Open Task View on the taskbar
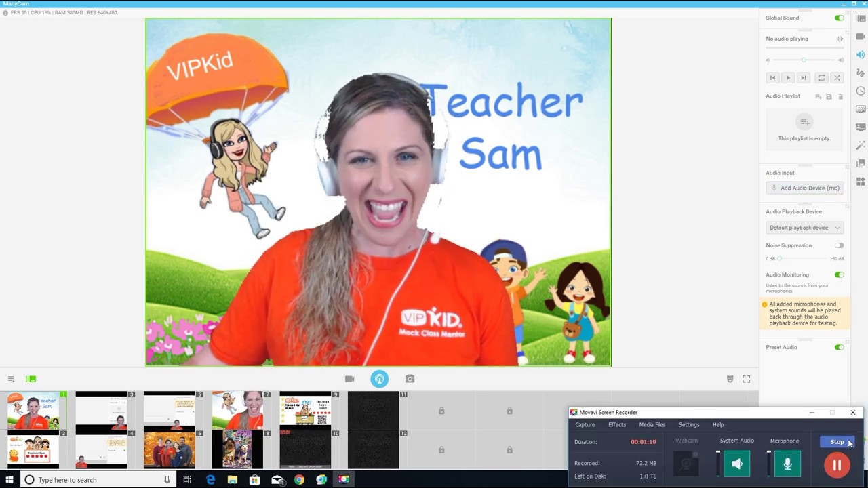This screenshot has height=488, width=868. 187,480
